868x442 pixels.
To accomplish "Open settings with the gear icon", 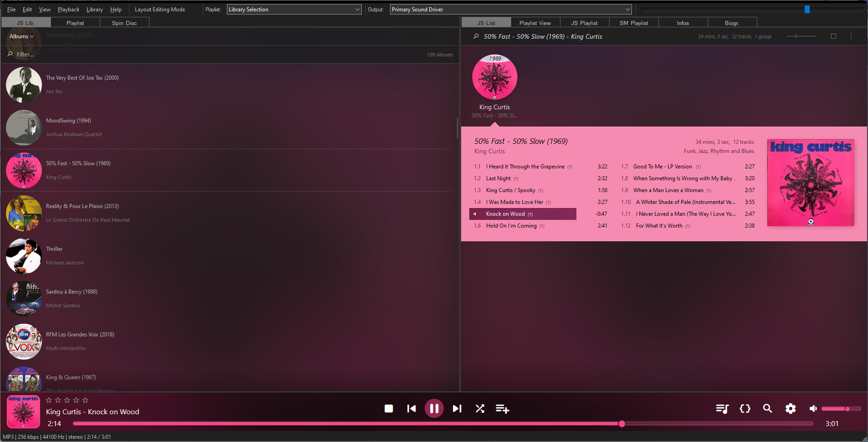I will (791, 409).
